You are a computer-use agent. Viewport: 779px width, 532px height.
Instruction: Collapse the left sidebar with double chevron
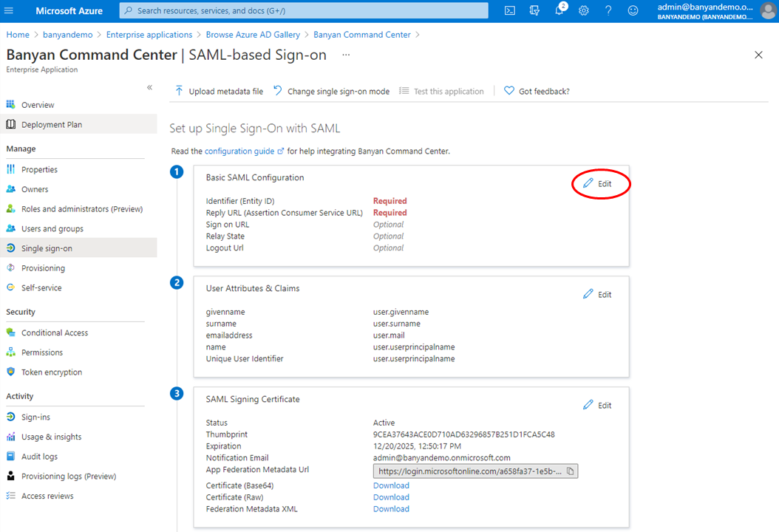[x=149, y=87]
